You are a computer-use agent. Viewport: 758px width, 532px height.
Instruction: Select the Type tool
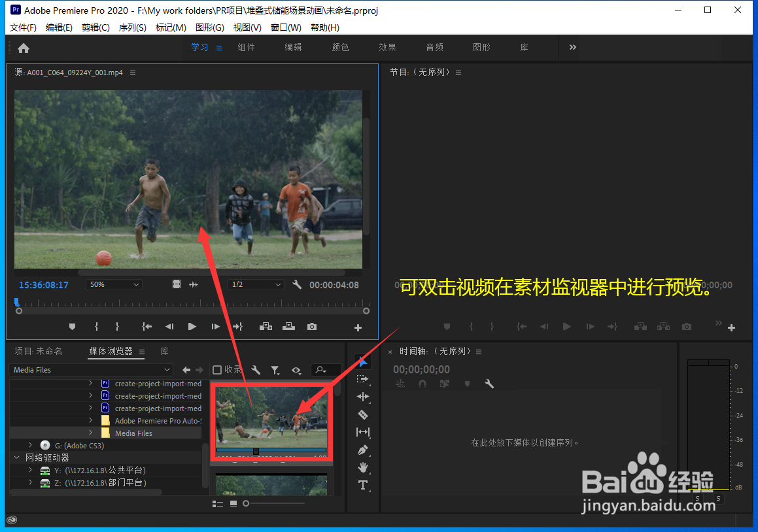tap(364, 485)
